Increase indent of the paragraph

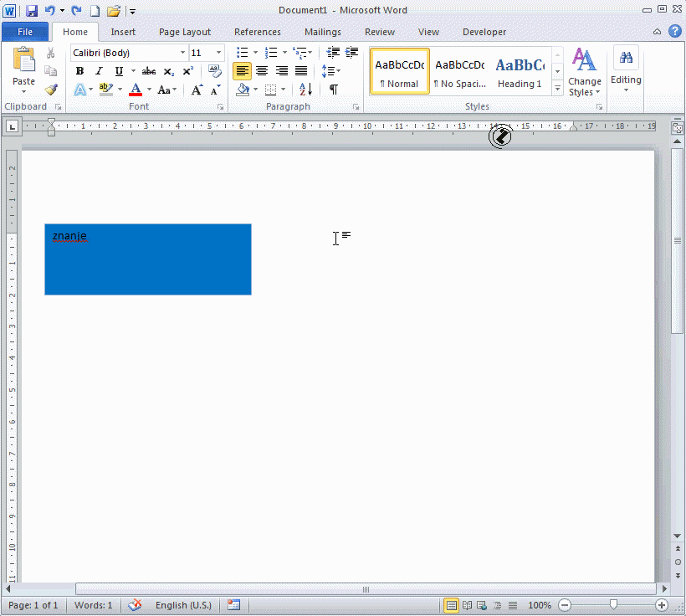coord(352,53)
